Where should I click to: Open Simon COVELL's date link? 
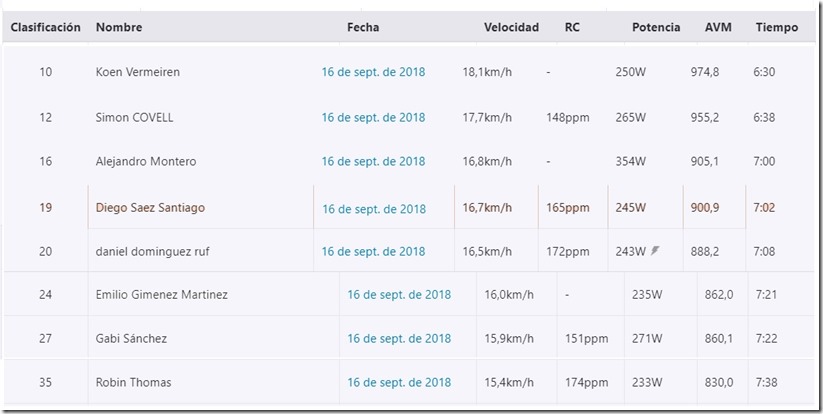[x=374, y=118]
